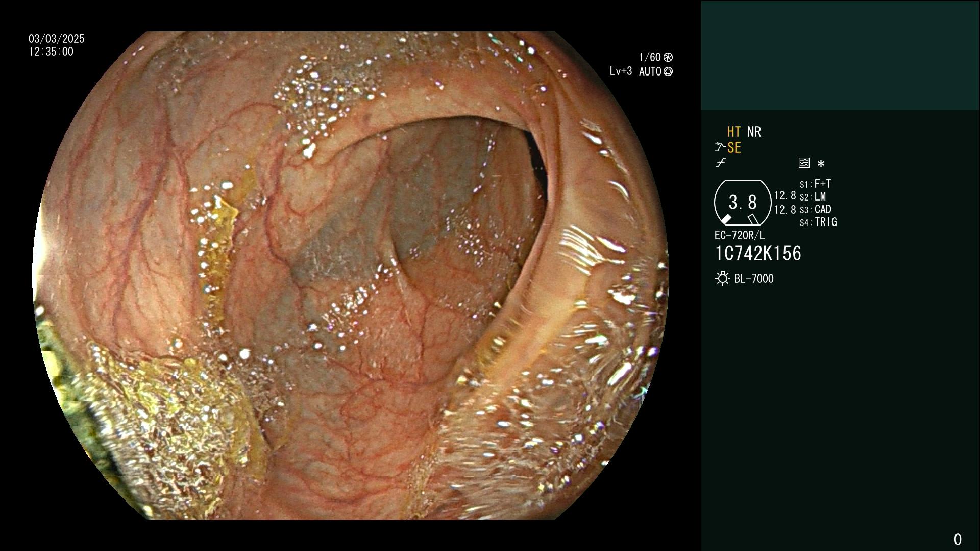Click the S3: CAD switch assignment
Image resolution: width=980 pixels, height=551 pixels.
(x=815, y=209)
